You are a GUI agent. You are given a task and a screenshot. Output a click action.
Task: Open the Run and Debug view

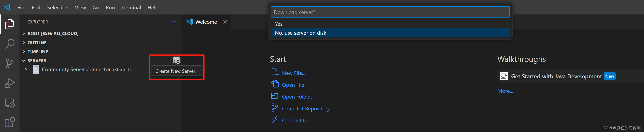(10, 83)
